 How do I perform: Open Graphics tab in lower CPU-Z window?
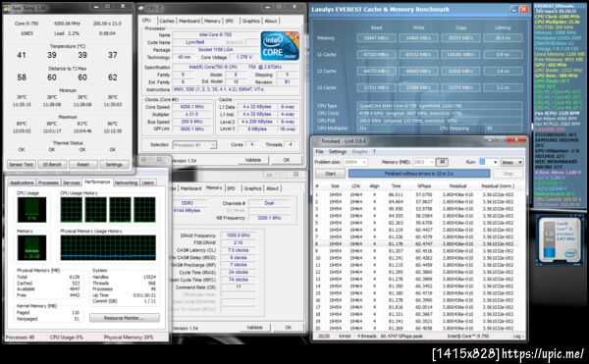(x=252, y=188)
